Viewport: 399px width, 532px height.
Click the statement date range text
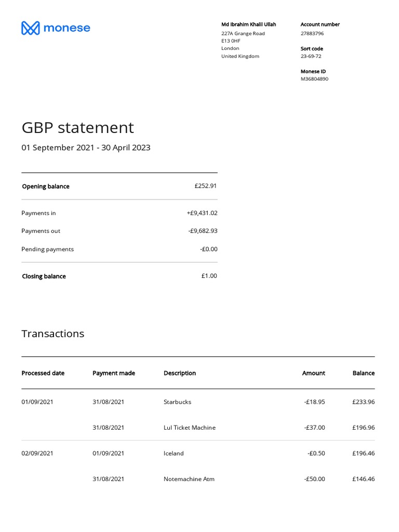(86, 148)
